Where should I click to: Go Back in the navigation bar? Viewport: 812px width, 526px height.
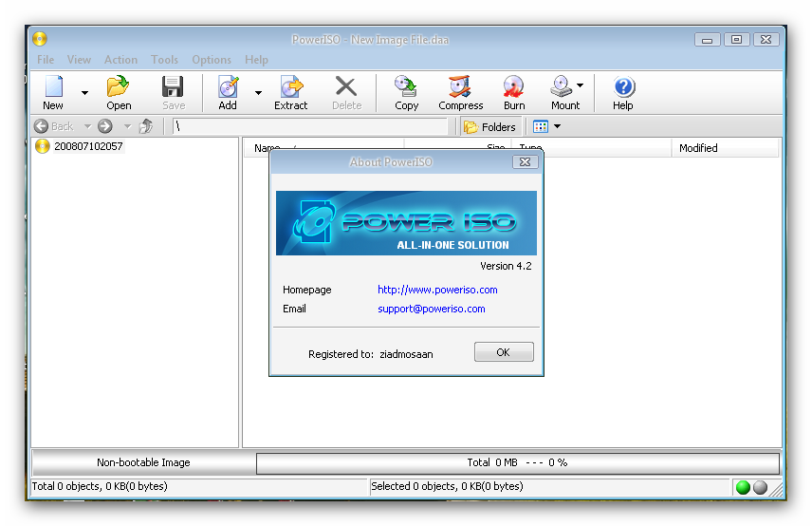[54, 126]
